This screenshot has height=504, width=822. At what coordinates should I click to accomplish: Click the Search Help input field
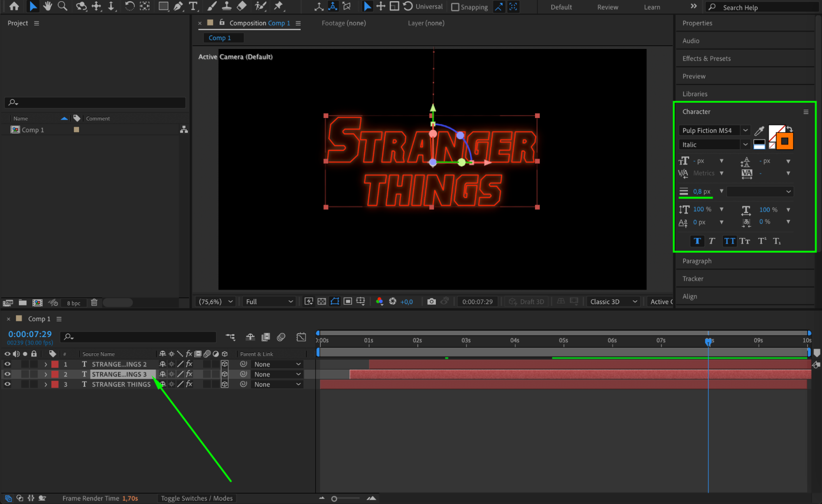click(x=765, y=7)
